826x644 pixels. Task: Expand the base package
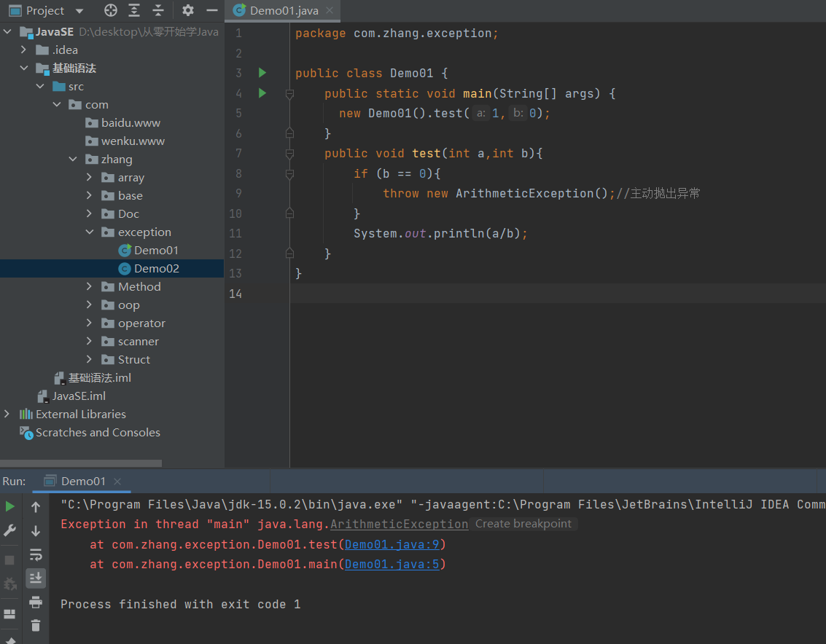[x=89, y=195]
